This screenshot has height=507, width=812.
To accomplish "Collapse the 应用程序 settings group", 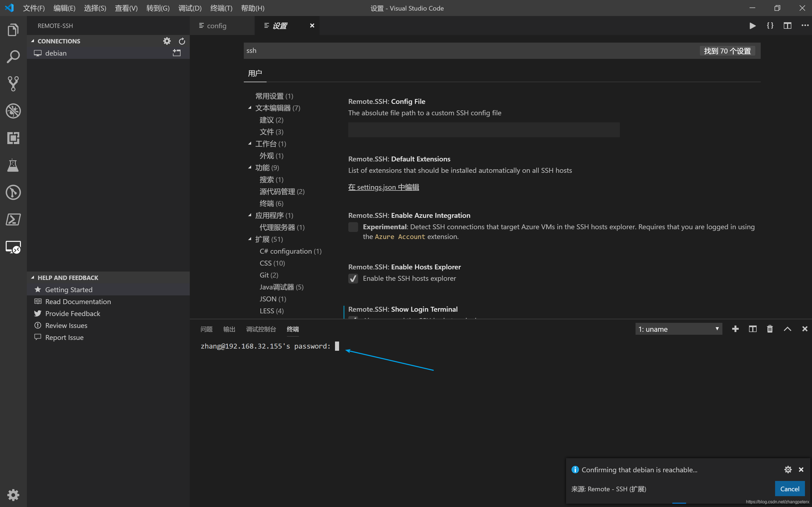I will [250, 215].
